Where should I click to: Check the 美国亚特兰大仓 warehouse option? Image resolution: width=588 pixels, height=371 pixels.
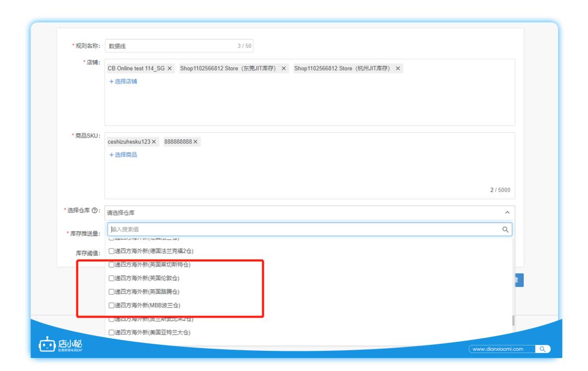tap(112, 332)
